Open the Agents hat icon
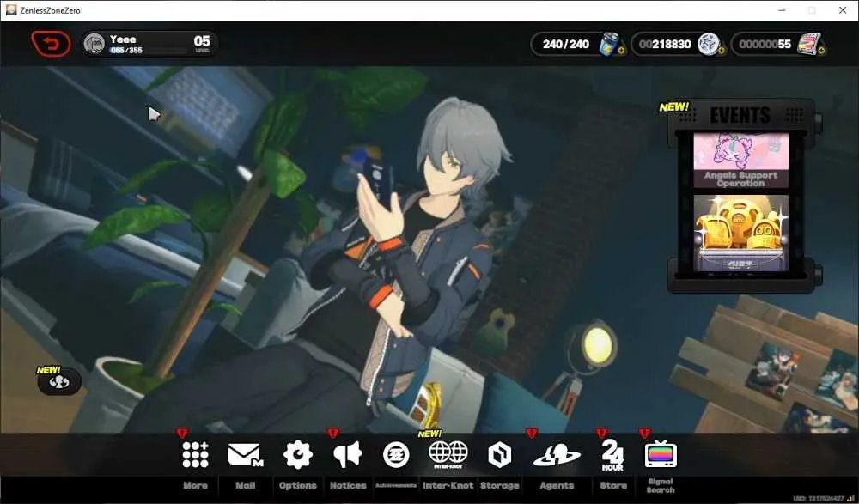Viewport: 859px width, 504px height. point(557,456)
